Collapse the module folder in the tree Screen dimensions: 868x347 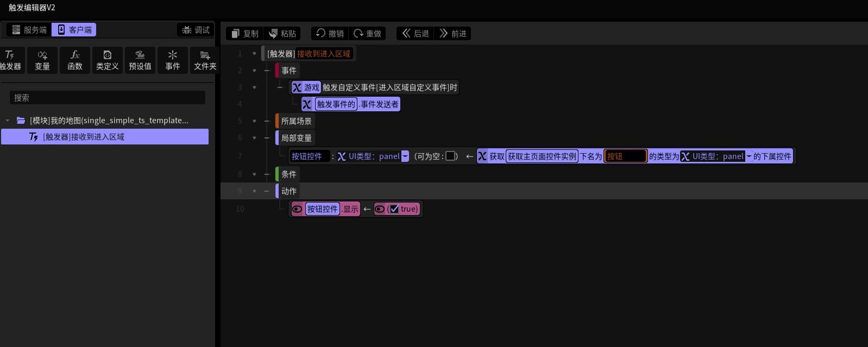(8, 121)
